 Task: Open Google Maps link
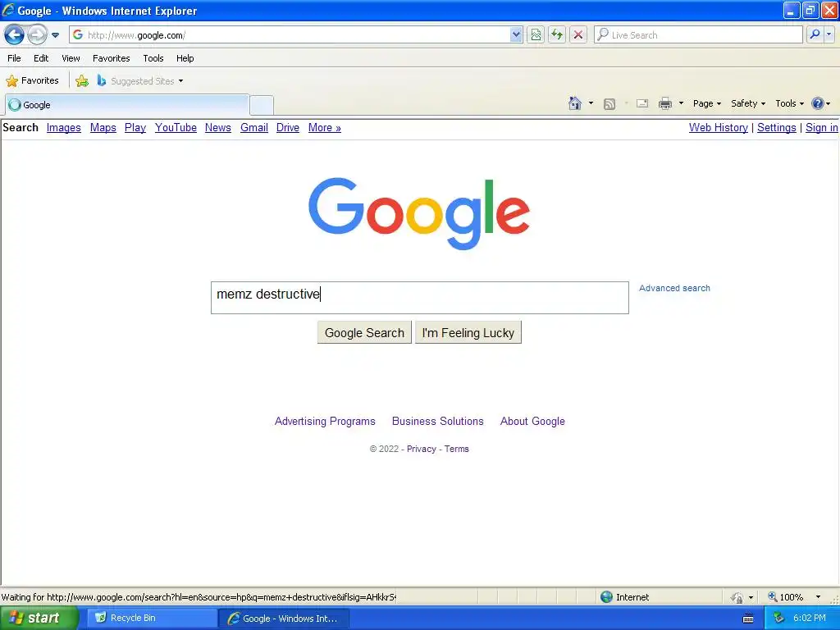tap(103, 127)
